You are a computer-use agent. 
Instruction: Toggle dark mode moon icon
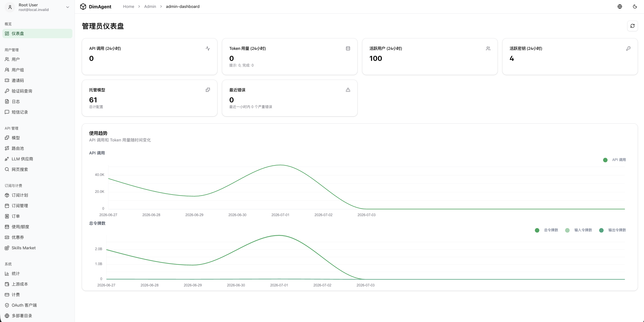635,7
